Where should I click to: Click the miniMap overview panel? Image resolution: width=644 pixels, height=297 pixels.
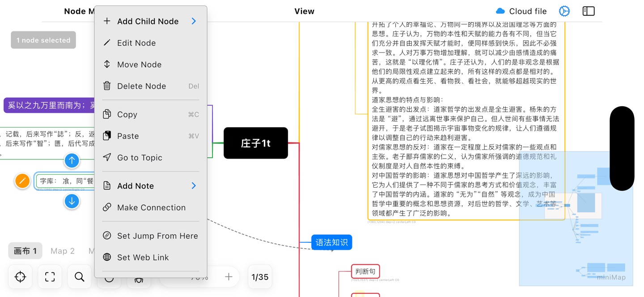(576, 219)
